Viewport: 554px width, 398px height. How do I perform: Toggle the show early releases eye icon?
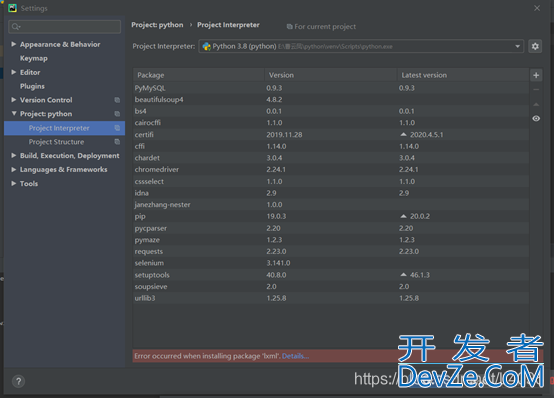pos(536,118)
